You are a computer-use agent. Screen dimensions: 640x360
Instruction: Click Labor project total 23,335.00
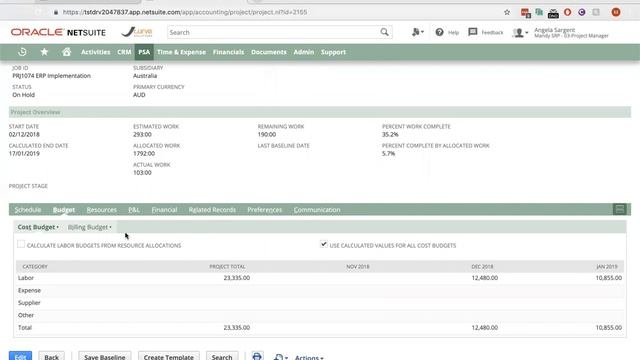tap(237, 278)
